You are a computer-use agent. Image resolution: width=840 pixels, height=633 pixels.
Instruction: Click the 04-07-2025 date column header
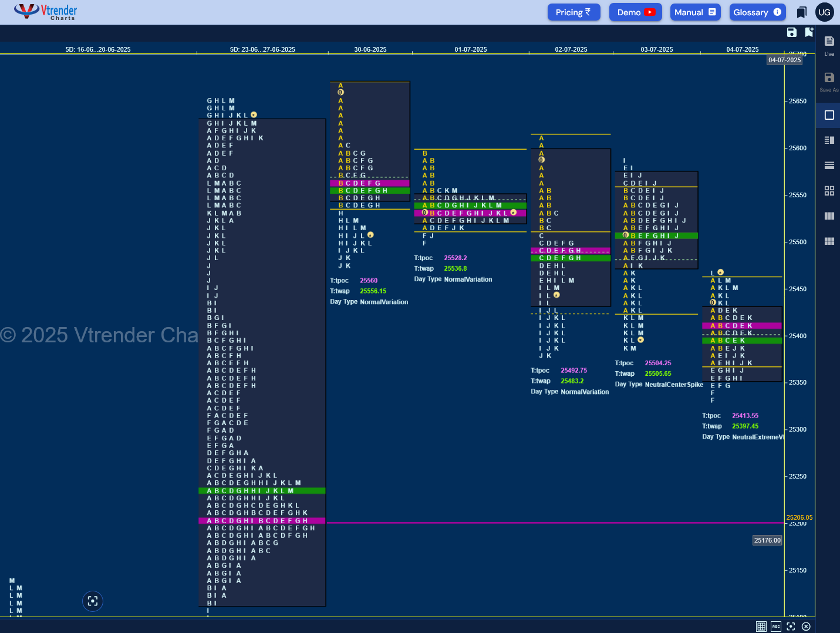[x=742, y=49]
